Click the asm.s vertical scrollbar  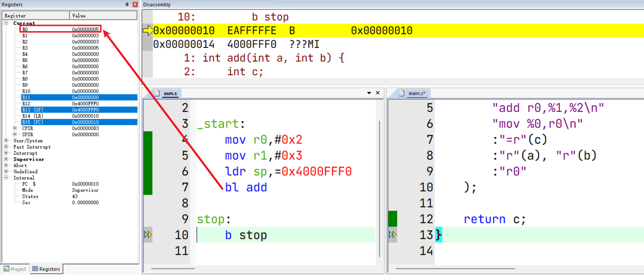(x=380, y=188)
